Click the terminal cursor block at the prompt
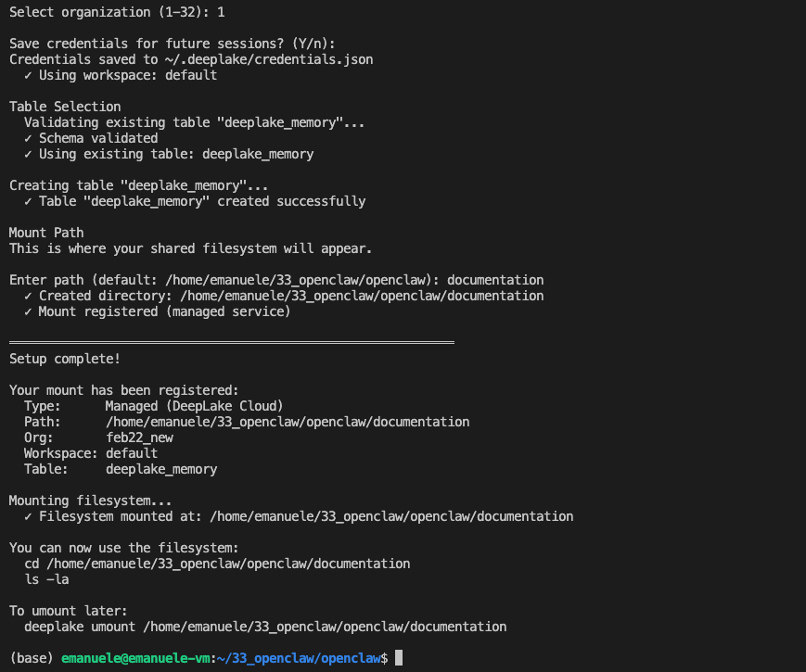Viewport: 806px width, 672px height. [x=399, y=658]
